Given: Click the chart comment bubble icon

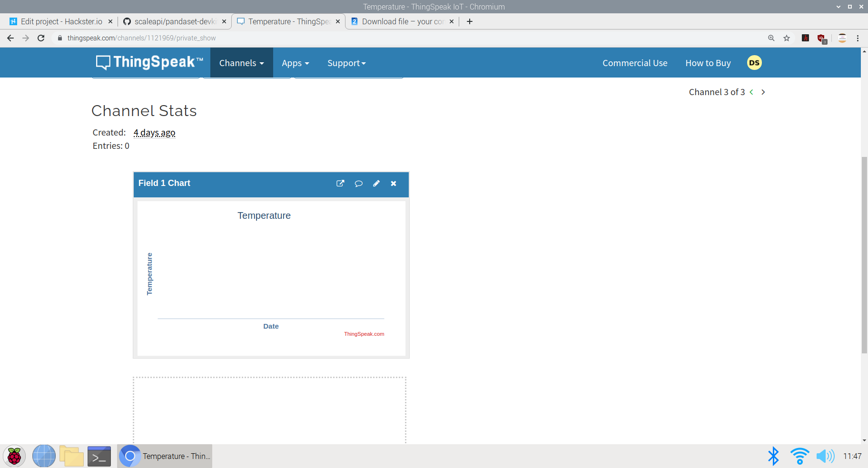Looking at the screenshot, I should [359, 184].
